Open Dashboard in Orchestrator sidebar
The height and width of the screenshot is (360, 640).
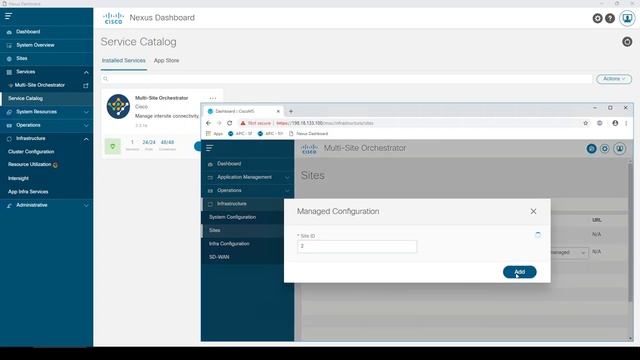[229, 164]
